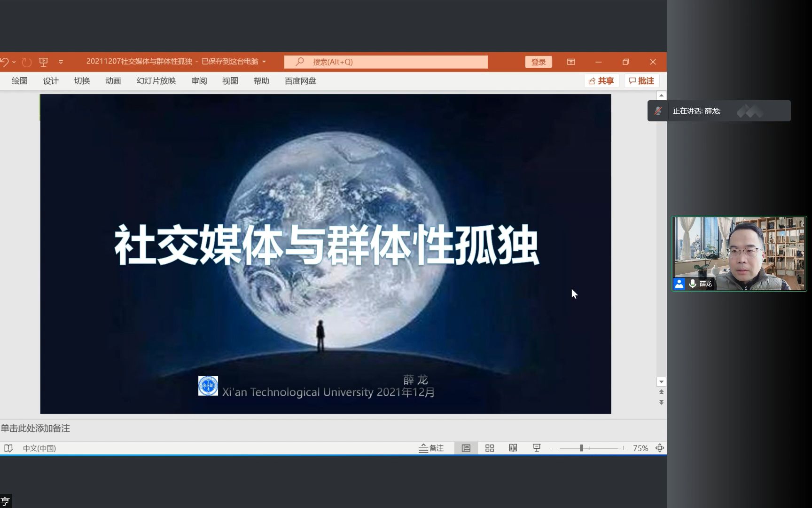The image size is (812, 508).
Task: Click the 共享 share button
Action: click(x=601, y=81)
